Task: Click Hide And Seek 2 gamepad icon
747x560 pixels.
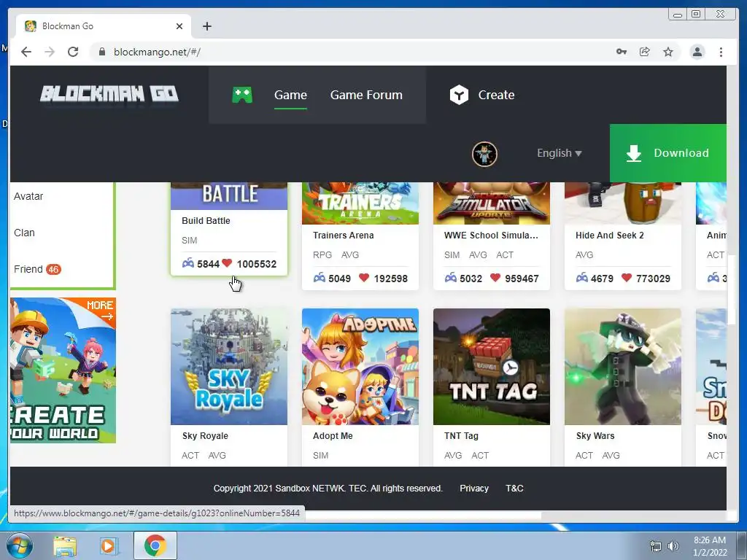Action: pos(581,278)
